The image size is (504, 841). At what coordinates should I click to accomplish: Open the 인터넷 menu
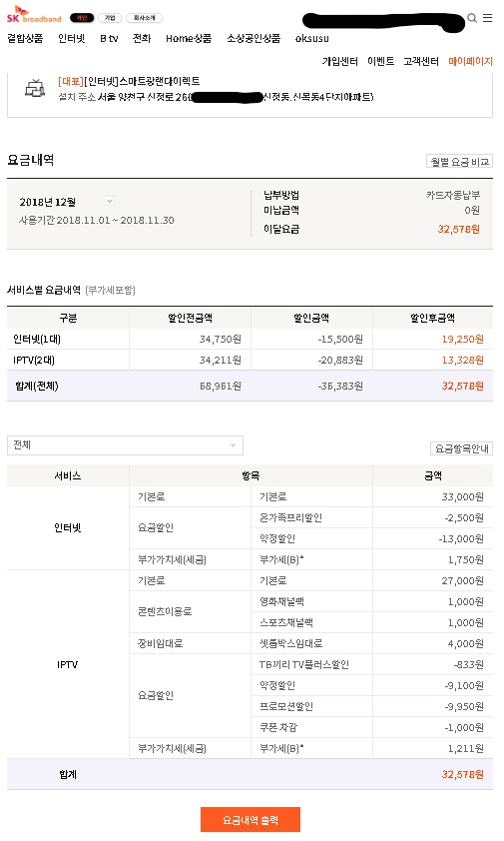71,38
